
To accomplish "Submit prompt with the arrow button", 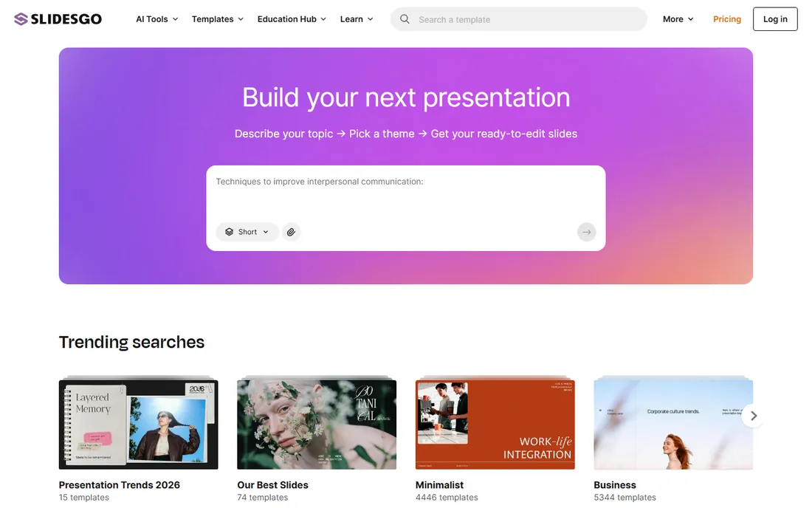I will point(586,232).
